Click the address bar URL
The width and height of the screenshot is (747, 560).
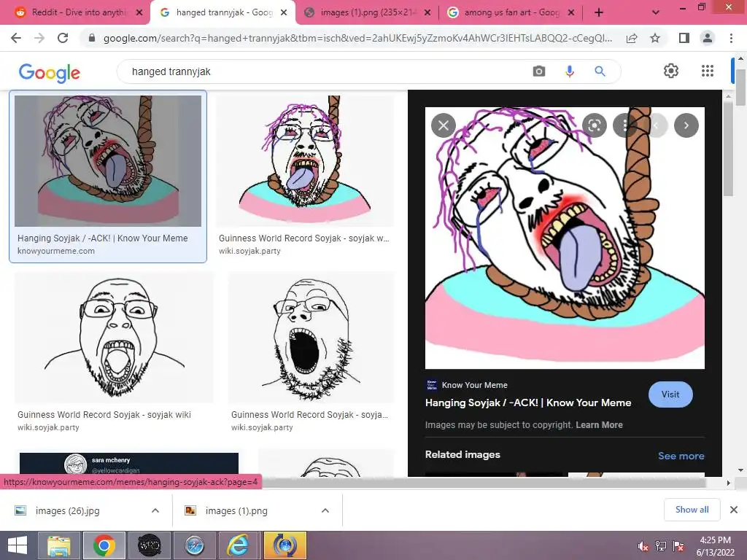(x=357, y=38)
